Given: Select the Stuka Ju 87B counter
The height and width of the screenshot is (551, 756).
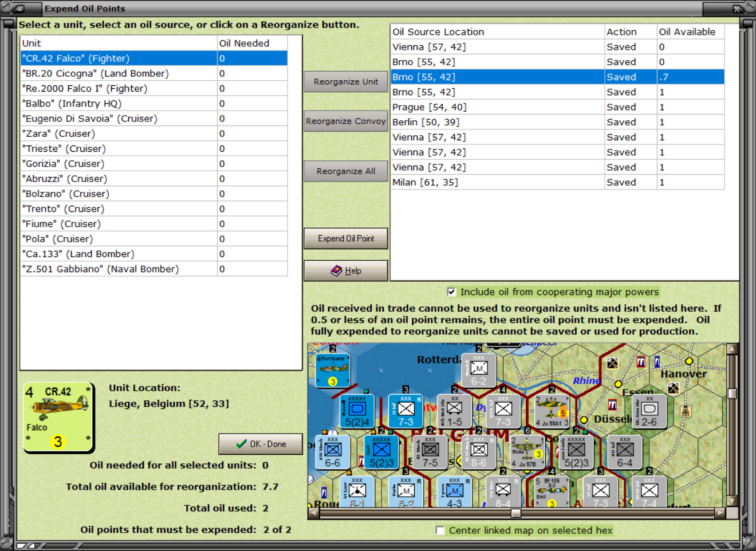Looking at the screenshot, I should tap(527, 452).
